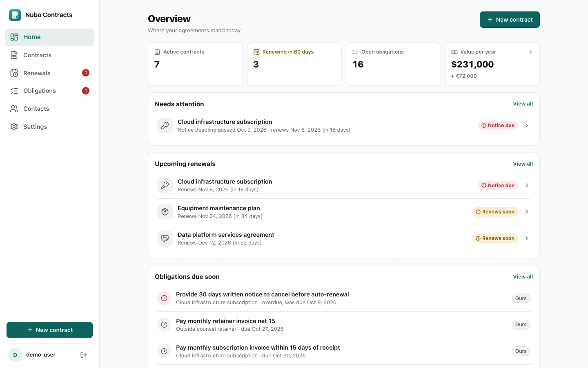This screenshot has width=588, height=368.
Task: Click the sign-out icon beside demo-user
Action: pyautogui.click(x=84, y=355)
